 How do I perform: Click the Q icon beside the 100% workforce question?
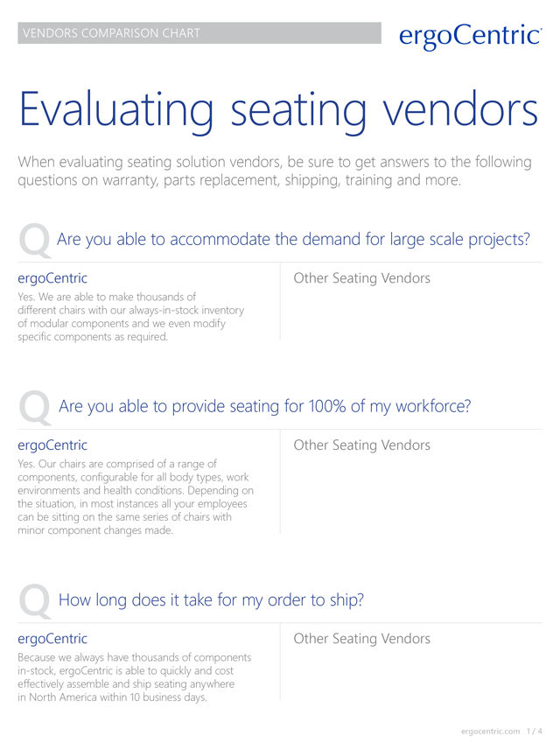[x=35, y=407]
